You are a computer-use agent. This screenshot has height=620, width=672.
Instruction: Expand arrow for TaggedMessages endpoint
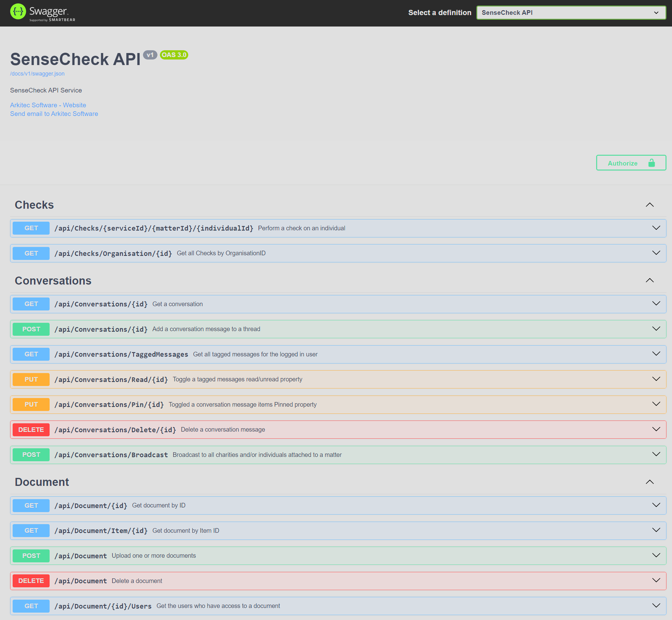tap(656, 354)
